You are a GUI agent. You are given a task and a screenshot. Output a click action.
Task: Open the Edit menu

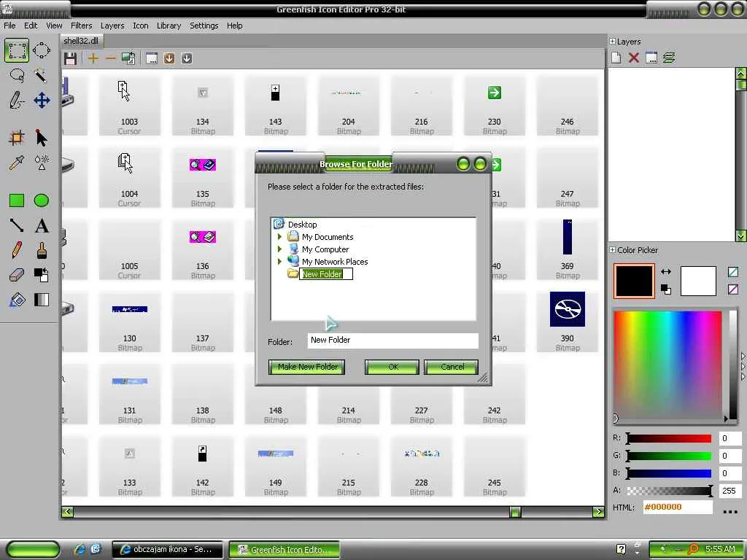tap(31, 26)
